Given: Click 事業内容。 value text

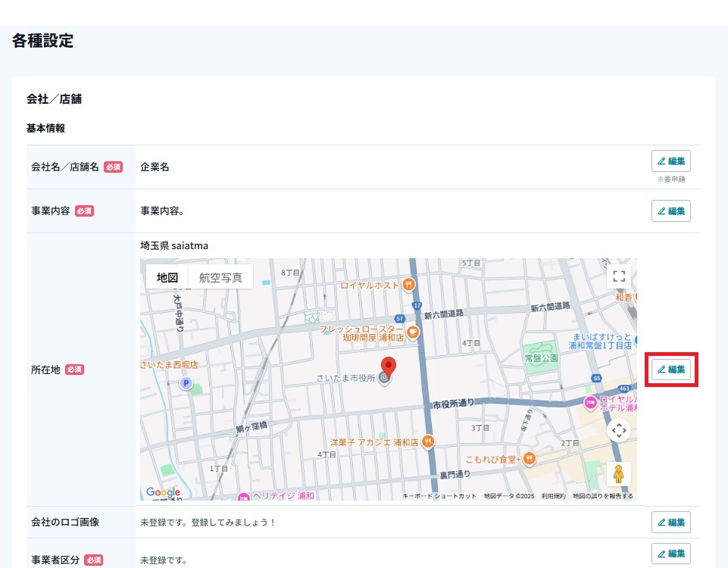Looking at the screenshot, I should pyautogui.click(x=163, y=211).
